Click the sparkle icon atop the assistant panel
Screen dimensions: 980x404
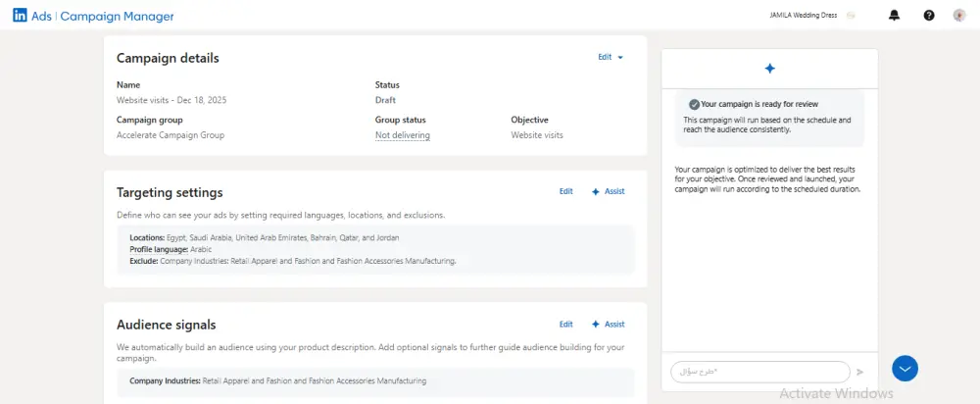point(769,69)
